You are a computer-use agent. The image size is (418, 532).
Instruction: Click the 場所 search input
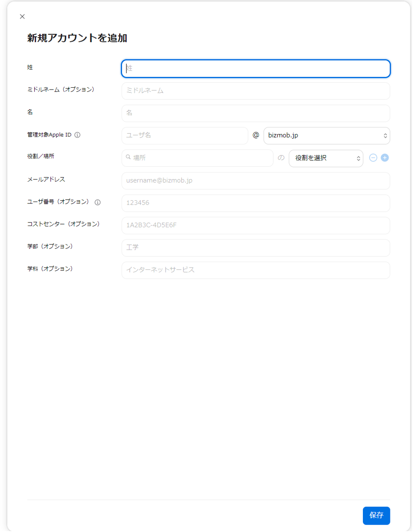201,158
